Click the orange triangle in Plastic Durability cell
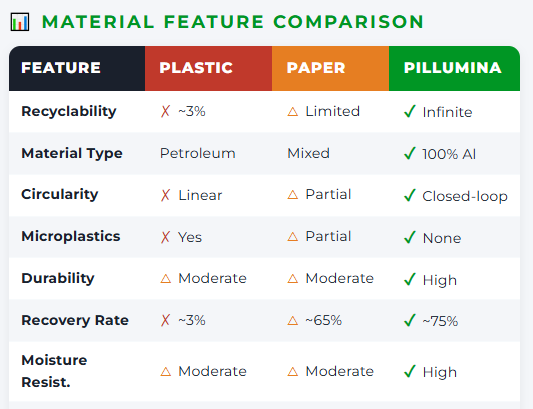This screenshot has height=409, width=533. click(x=166, y=279)
